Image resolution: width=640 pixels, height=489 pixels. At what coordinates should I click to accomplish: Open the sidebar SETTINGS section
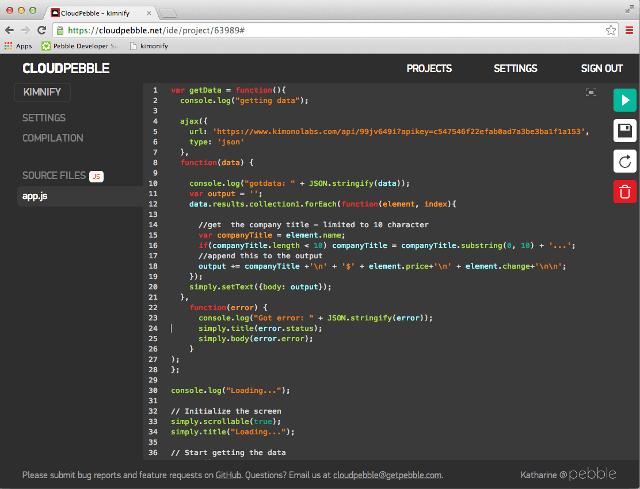coord(44,118)
